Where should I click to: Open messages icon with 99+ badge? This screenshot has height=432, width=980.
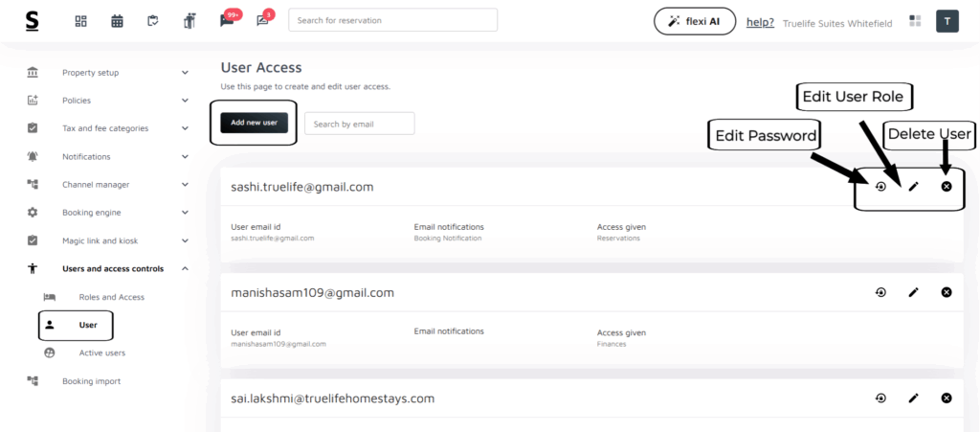[x=227, y=21]
